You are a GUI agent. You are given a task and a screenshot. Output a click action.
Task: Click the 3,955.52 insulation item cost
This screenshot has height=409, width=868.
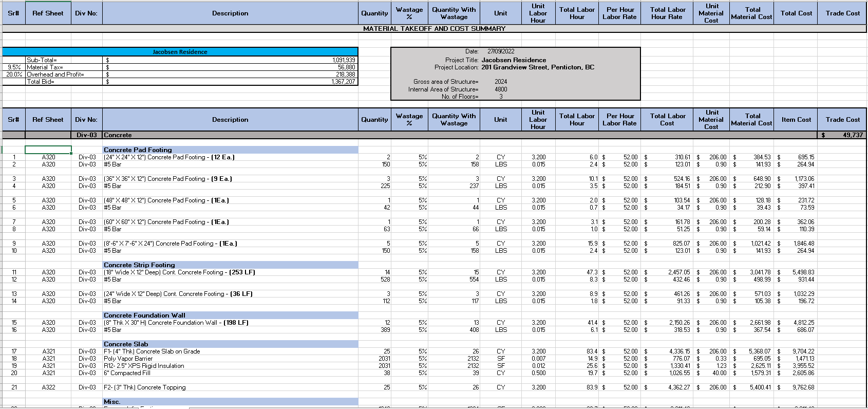coord(803,366)
